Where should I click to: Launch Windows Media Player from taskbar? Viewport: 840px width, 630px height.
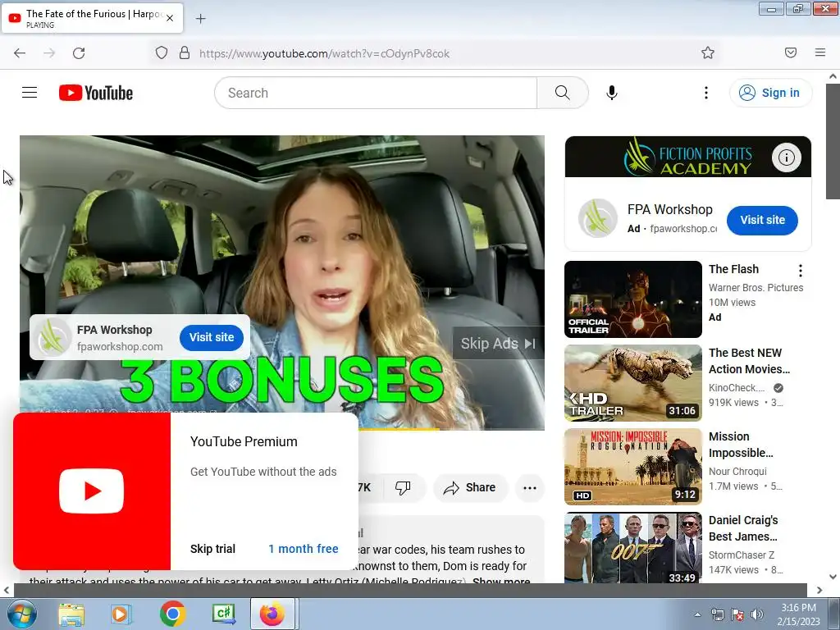click(121, 614)
